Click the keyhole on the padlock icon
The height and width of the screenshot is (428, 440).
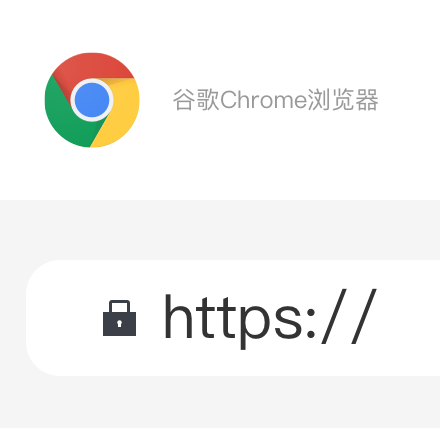pos(119,323)
